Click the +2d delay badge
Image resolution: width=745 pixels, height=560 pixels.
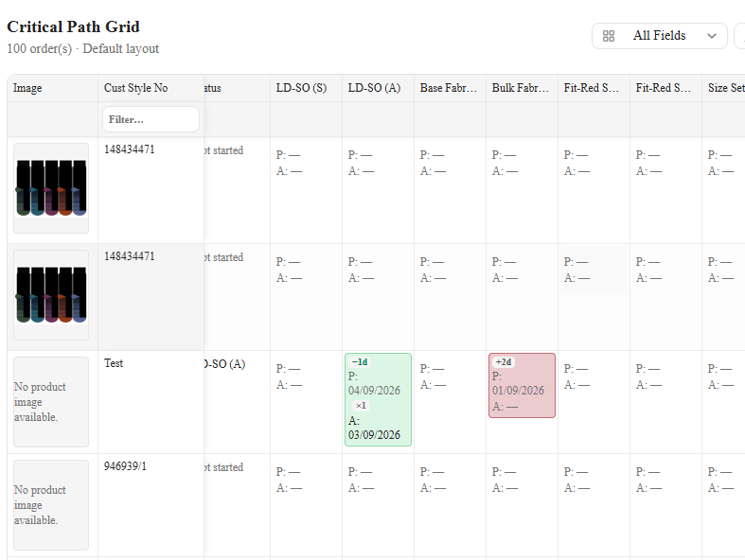(504, 362)
